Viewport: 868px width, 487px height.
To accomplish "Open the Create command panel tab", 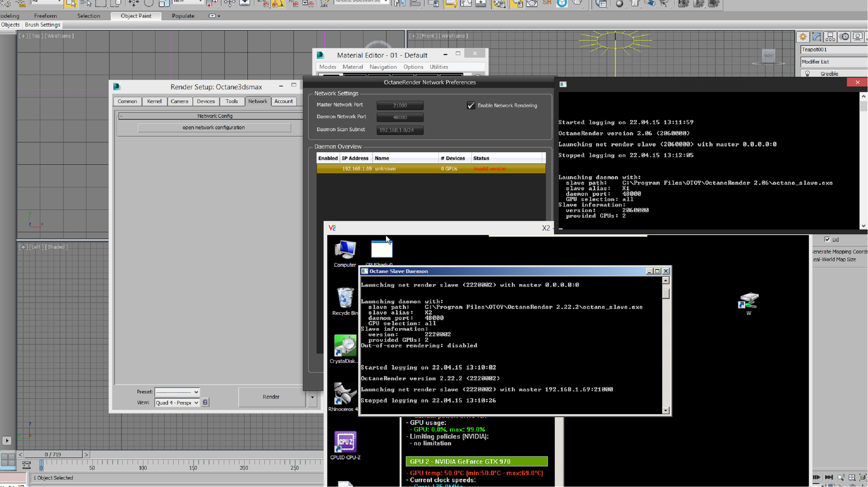I will [x=803, y=37].
